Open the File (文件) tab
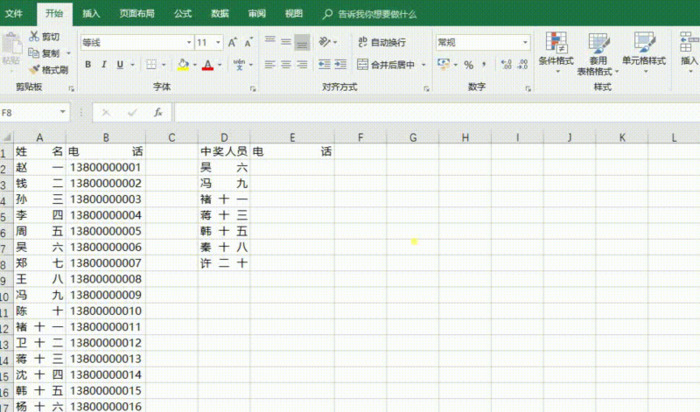The width and height of the screenshot is (700, 412). click(14, 13)
